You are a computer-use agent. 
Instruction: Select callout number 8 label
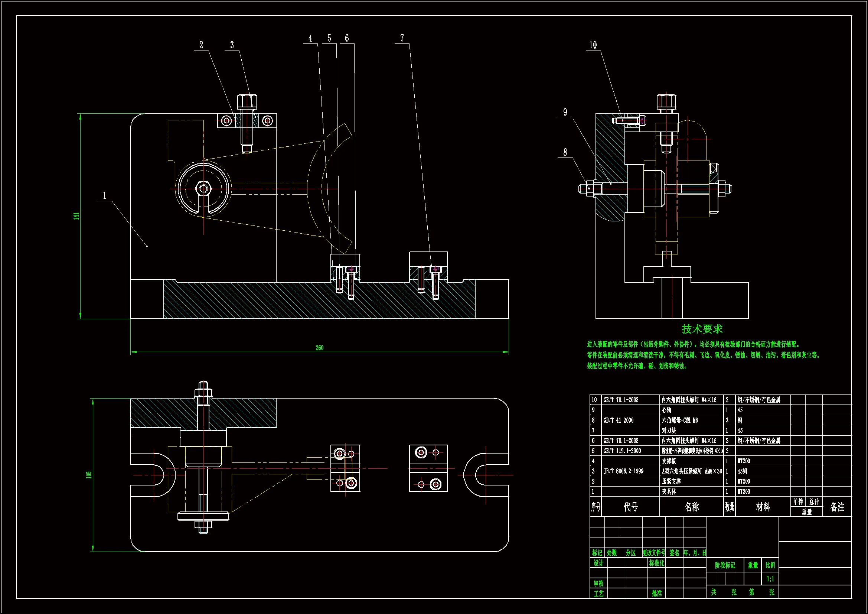tap(565, 152)
